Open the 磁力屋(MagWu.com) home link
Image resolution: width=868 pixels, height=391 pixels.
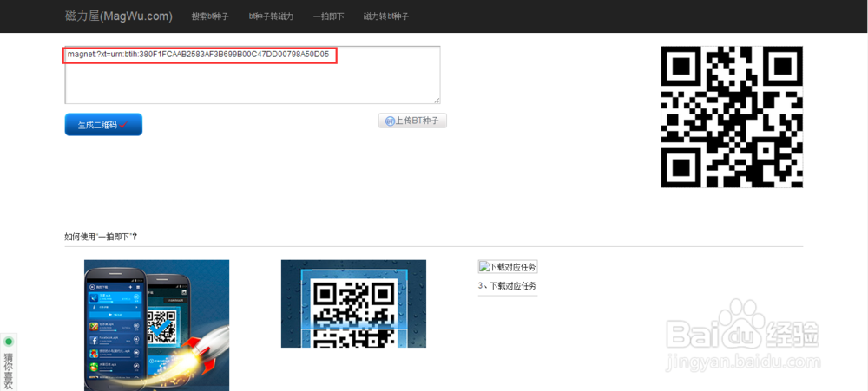(x=118, y=16)
